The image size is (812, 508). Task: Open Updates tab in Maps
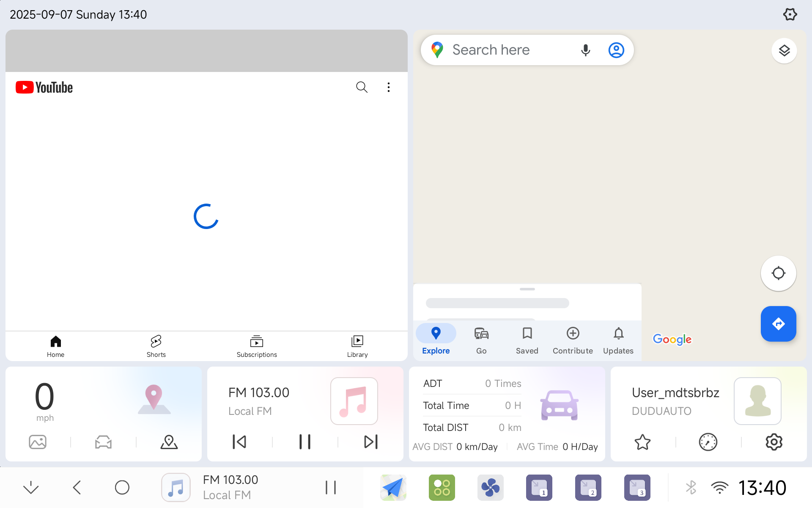pos(618,340)
